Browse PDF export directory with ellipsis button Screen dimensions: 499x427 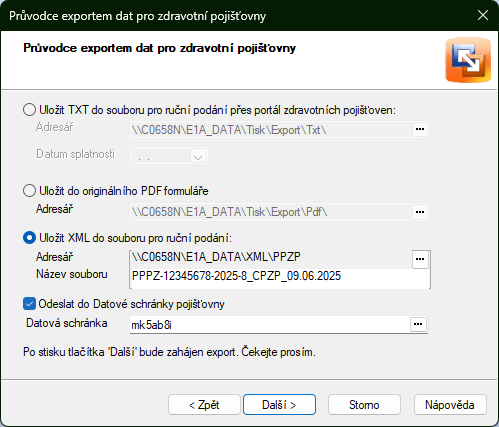tap(420, 212)
